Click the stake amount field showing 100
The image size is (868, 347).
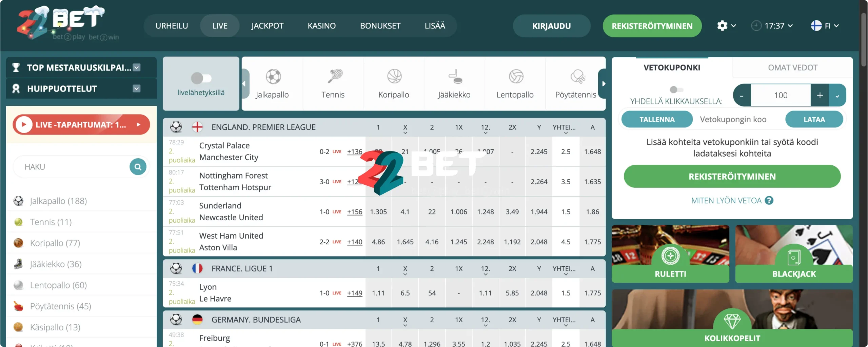coord(781,95)
